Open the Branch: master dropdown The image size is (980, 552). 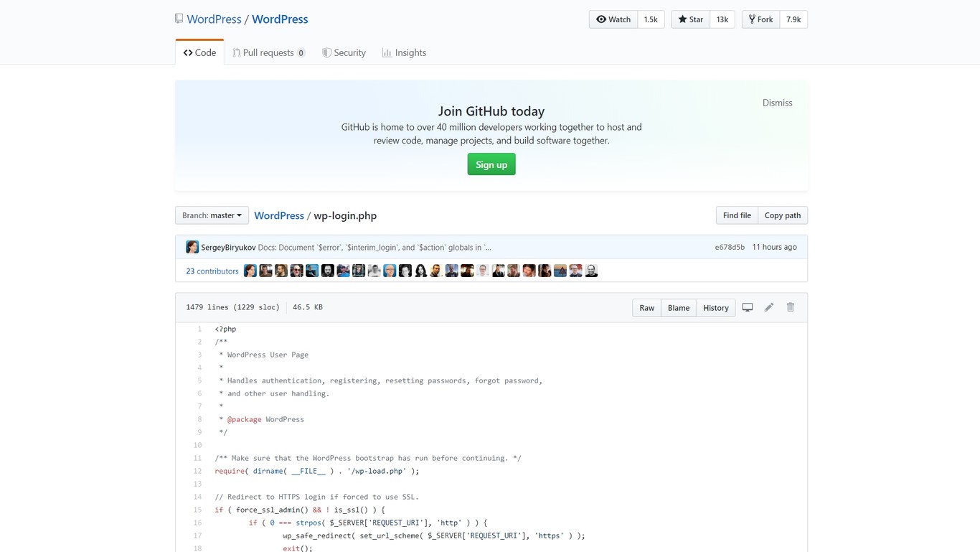click(211, 215)
